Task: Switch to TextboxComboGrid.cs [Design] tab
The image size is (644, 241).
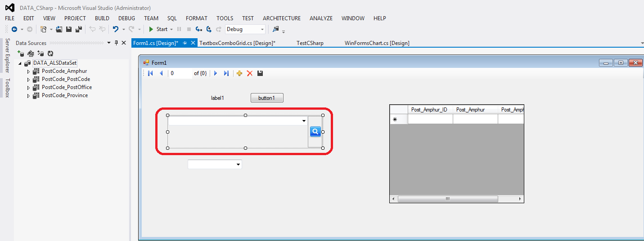Action: [x=237, y=43]
